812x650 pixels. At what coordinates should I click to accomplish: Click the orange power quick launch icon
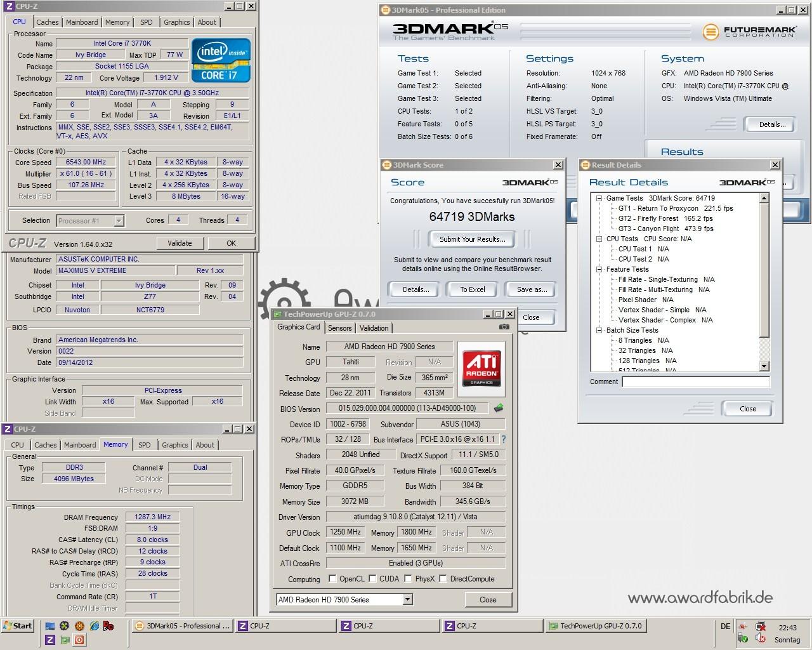79,640
